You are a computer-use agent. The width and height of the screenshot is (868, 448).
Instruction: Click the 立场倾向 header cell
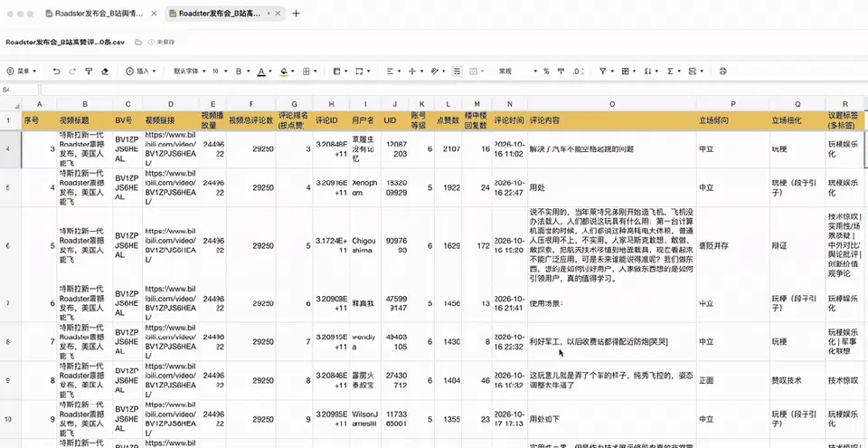(733, 120)
